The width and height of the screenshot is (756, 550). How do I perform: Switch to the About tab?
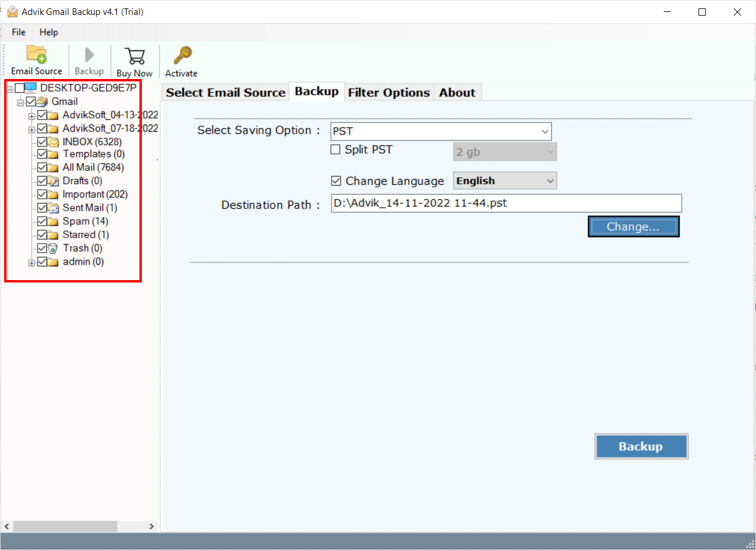457,92
